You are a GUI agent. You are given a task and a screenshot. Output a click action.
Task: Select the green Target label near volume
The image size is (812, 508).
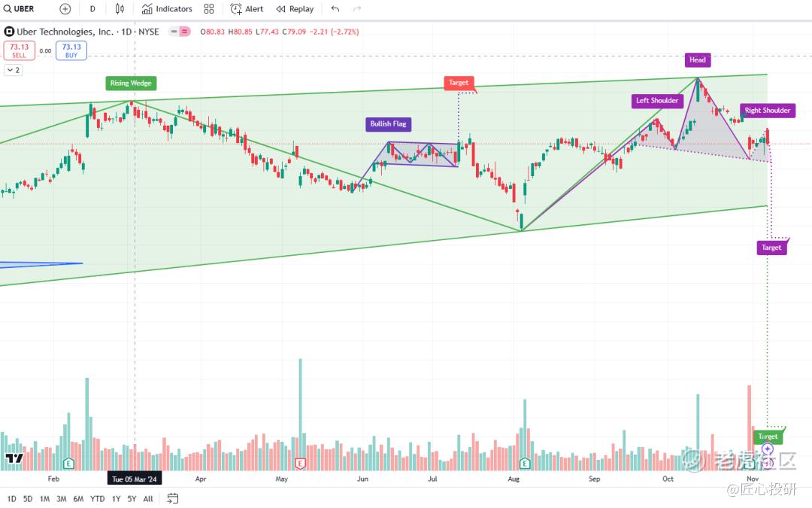(768, 437)
